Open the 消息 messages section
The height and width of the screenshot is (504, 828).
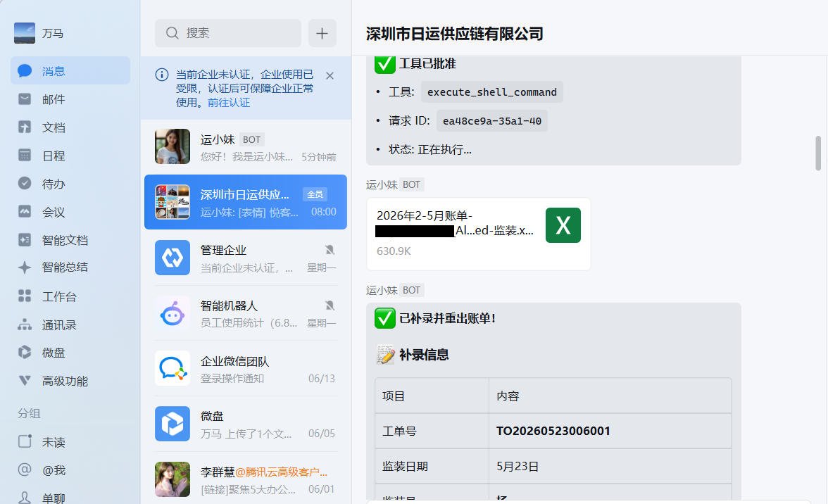point(70,70)
